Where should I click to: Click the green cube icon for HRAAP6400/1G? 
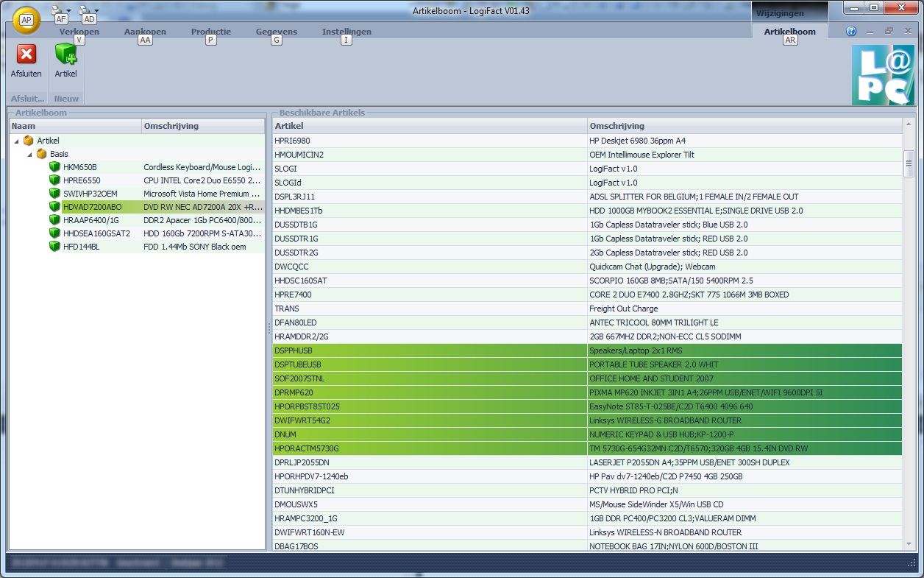click(54, 220)
